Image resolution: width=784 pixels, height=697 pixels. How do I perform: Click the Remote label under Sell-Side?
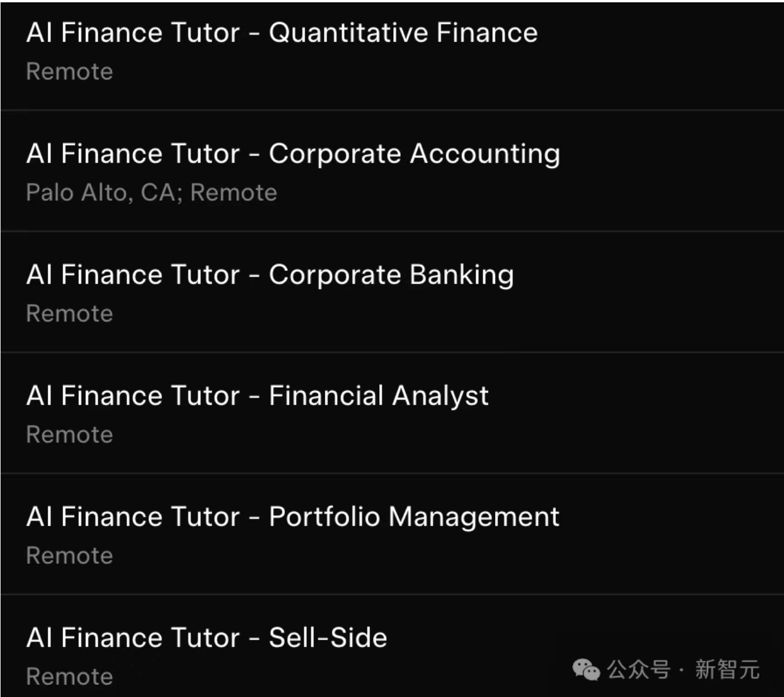(x=69, y=677)
